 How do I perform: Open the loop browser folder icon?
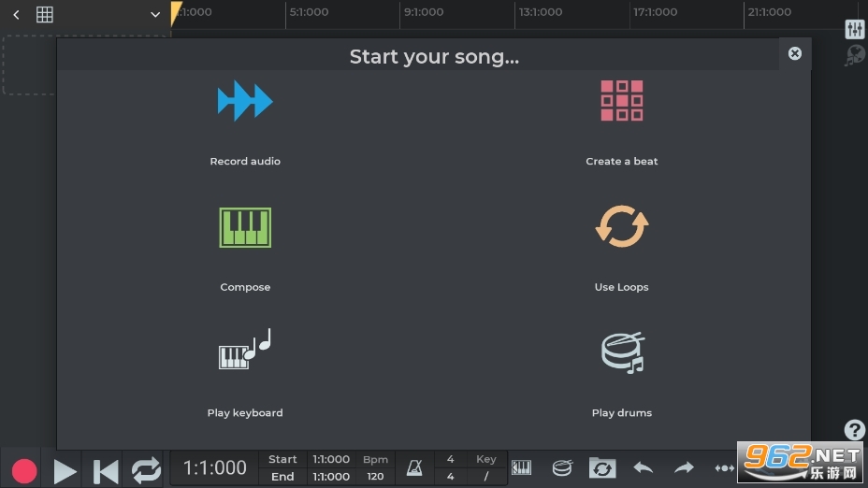(x=602, y=467)
